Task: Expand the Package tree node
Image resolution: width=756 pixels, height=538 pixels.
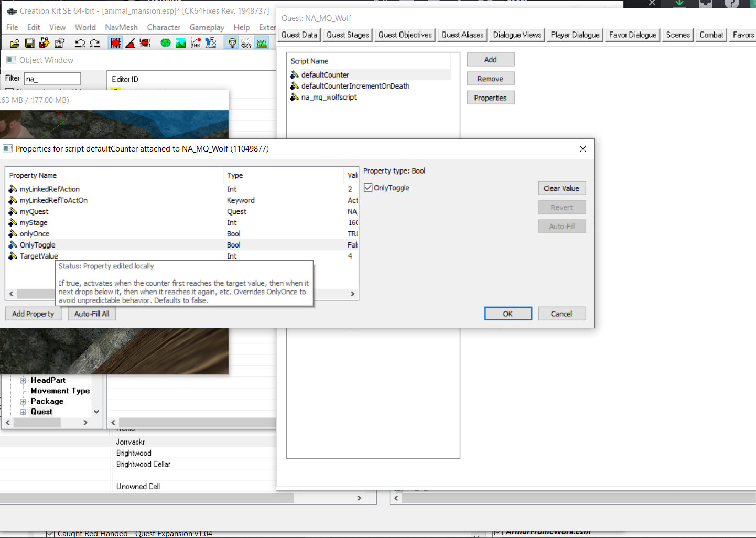Action: point(23,402)
